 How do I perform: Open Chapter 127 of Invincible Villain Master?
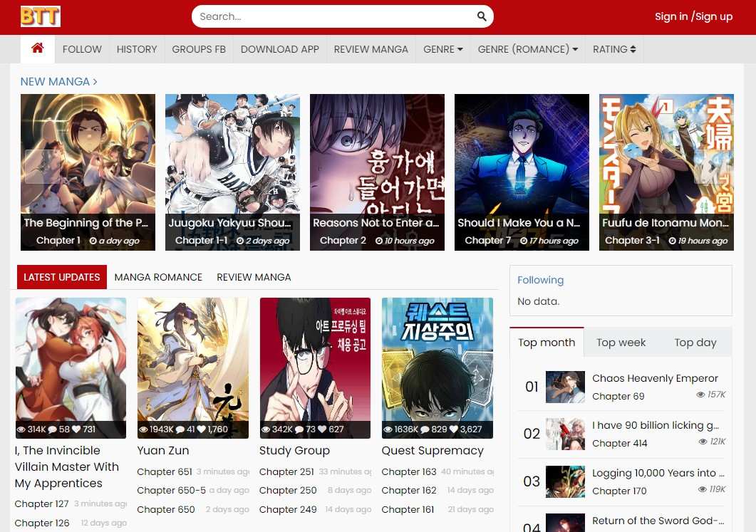pyautogui.click(x=41, y=504)
